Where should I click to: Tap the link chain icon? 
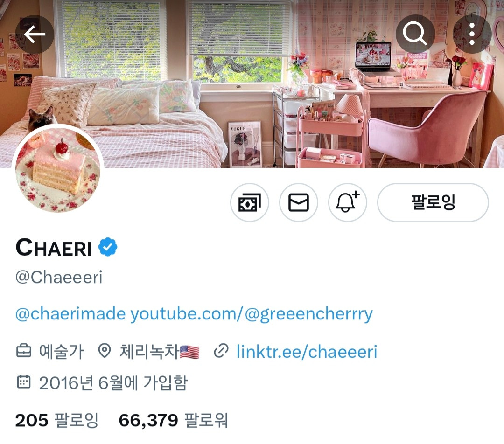(x=221, y=351)
